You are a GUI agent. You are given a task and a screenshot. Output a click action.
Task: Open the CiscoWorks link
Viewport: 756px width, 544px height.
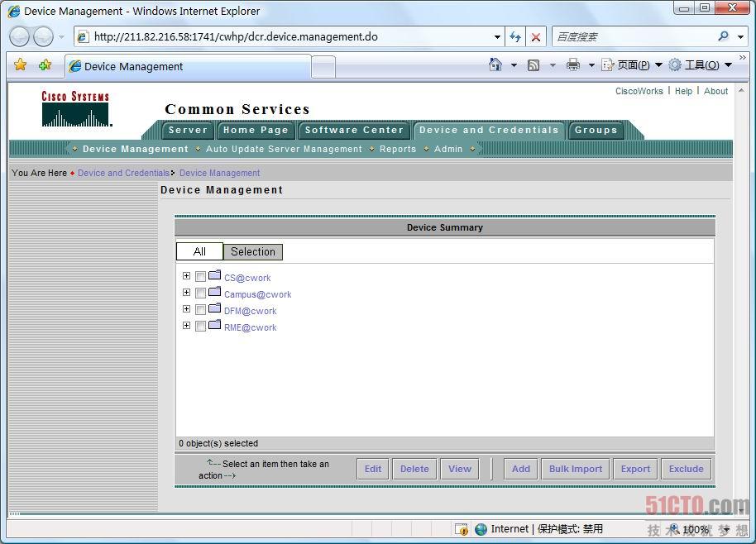point(639,91)
